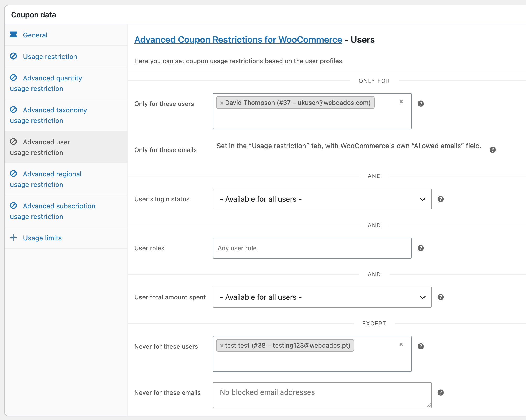Click the Advanced subscription ban icon
526x420 pixels.
[x=13, y=206]
